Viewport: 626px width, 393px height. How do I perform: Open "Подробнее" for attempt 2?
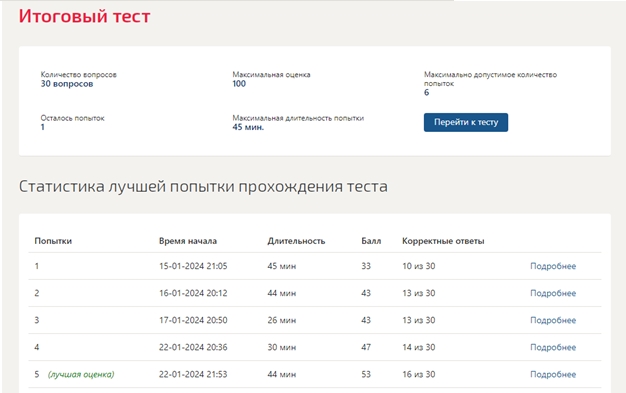point(553,293)
